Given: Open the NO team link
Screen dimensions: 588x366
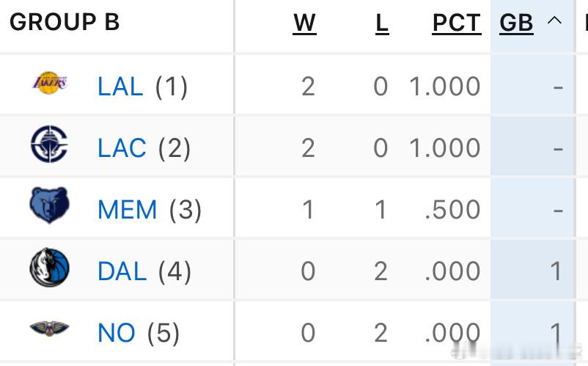Looking at the screenshot, I should 117,334.
